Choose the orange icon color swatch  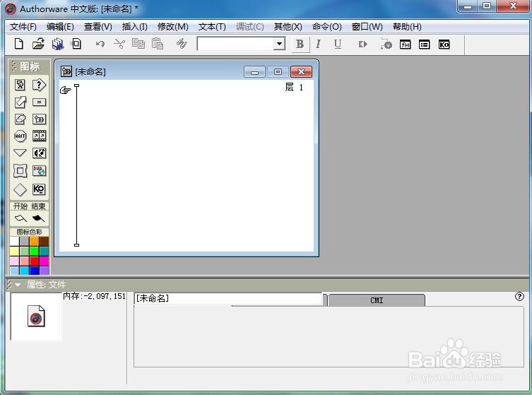point(35,241)
